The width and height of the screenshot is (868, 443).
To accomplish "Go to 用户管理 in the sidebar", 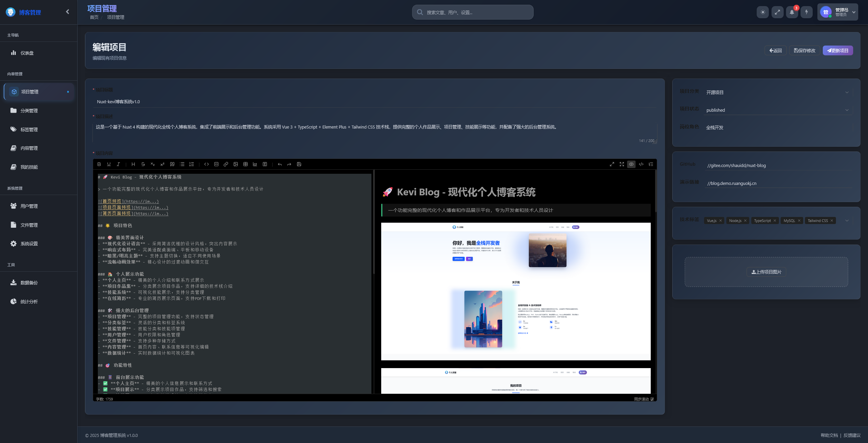I will (x=29, y=206).
